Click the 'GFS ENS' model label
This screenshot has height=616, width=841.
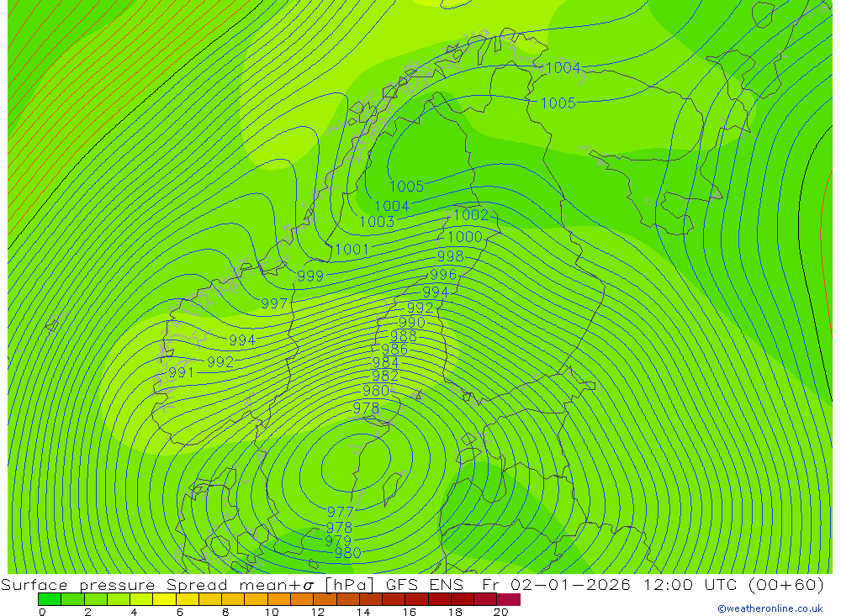click(x=425, y=584)
